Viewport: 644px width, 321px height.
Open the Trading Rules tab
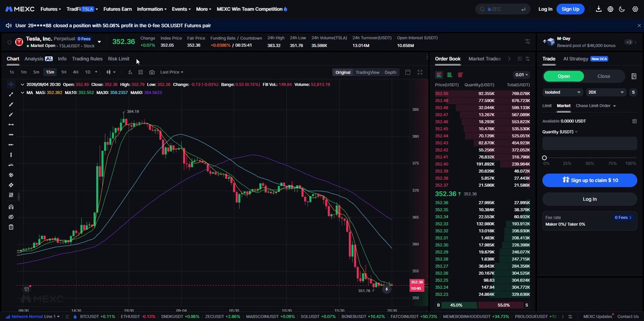click(x=87, y=59)
